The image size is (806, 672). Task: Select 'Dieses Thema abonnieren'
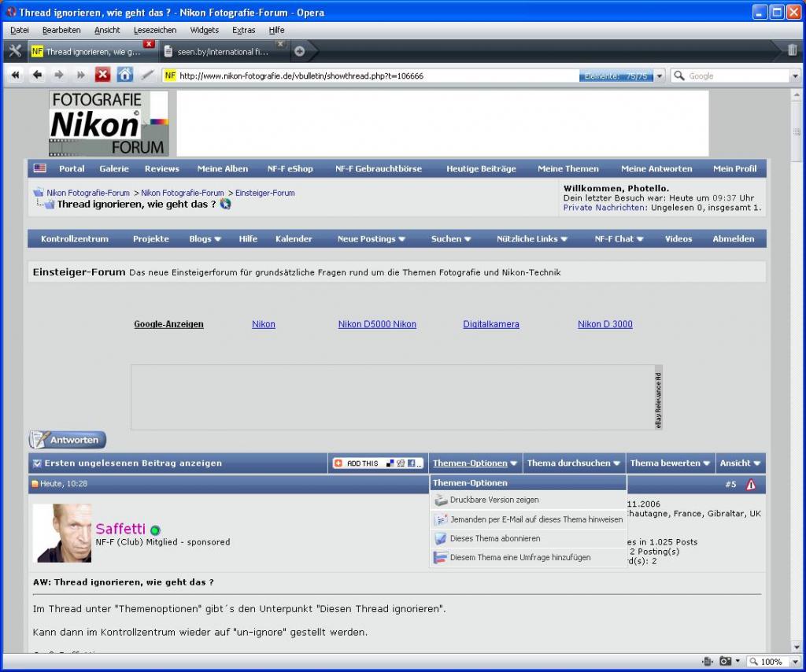point(528,538)
